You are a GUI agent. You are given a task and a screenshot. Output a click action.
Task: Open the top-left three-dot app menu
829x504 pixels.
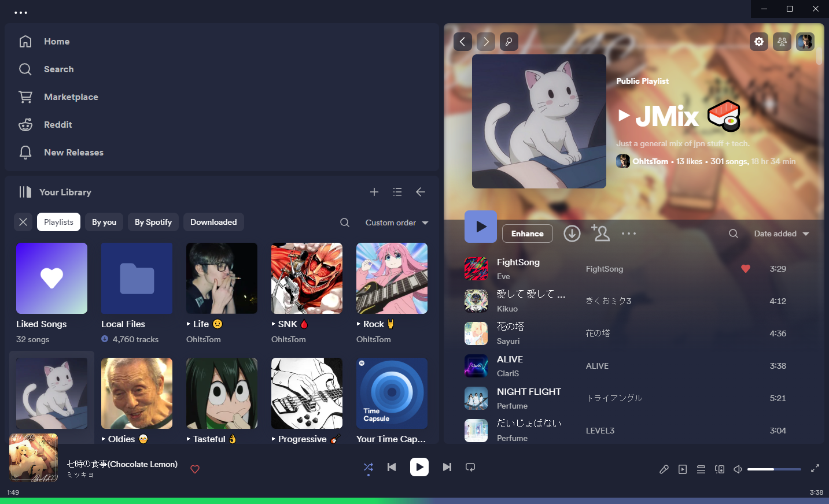click(21, 13)
